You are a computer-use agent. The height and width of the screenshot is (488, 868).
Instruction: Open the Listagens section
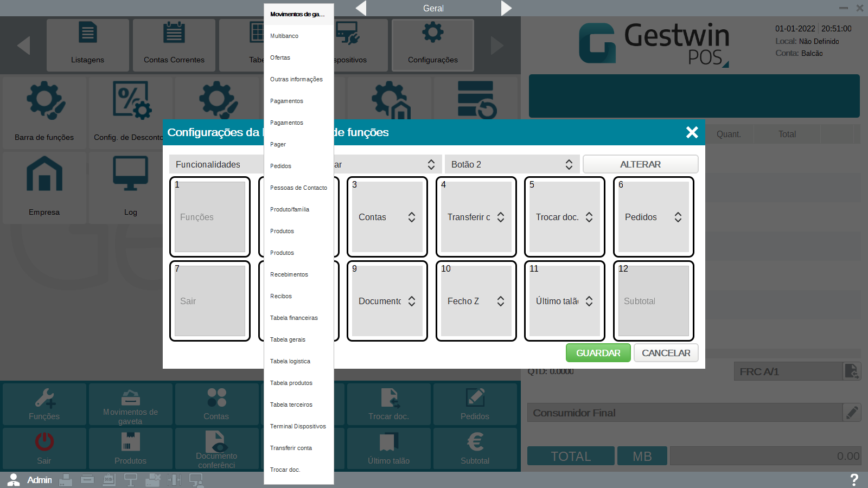point(87,45)
